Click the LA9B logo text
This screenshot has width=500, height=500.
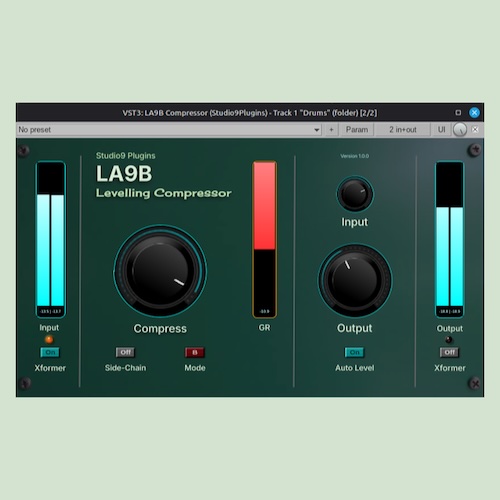point(124,174)
